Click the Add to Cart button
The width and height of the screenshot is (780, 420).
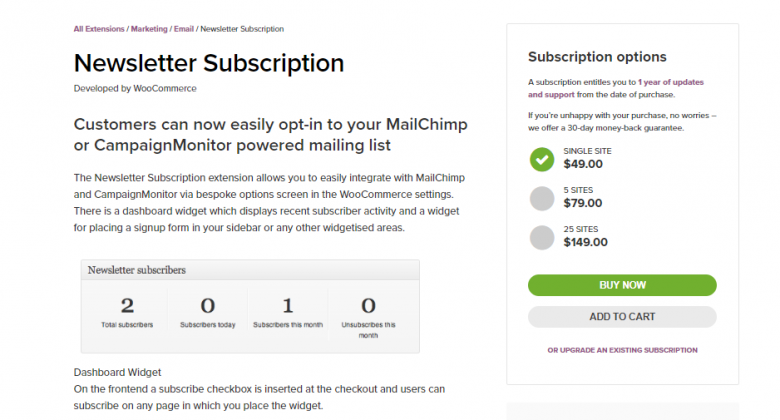click(622, 317)
